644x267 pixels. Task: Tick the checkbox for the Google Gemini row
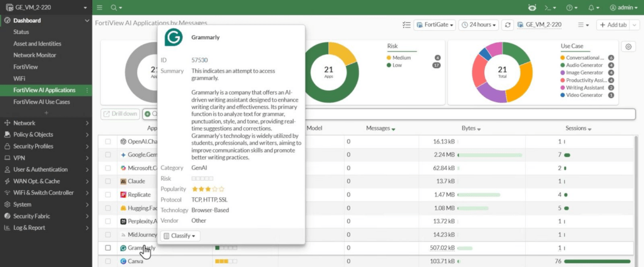pos(108,155)
